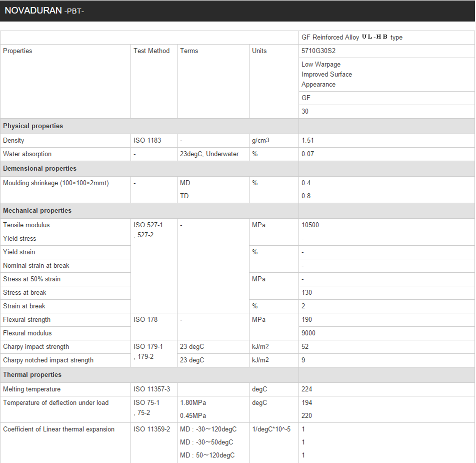Click the MD : -30~120degC term

pos(208,429)
